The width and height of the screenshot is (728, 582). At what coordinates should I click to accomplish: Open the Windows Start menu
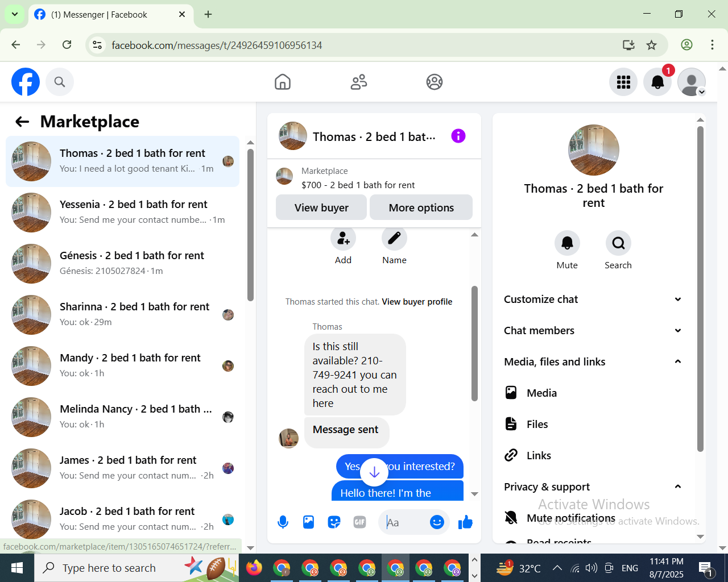coord(17,568)
